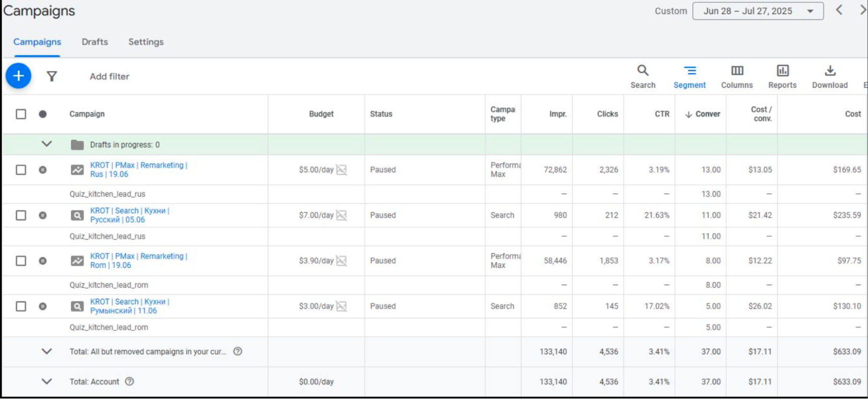Download the campaigns table
This screenshot has width=868, height=399.
pyautogui.click(x=829, y=76)
